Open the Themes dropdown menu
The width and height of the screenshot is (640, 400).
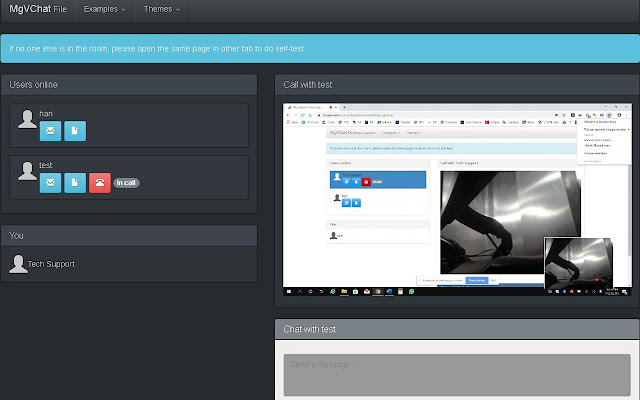coord(162,9)
